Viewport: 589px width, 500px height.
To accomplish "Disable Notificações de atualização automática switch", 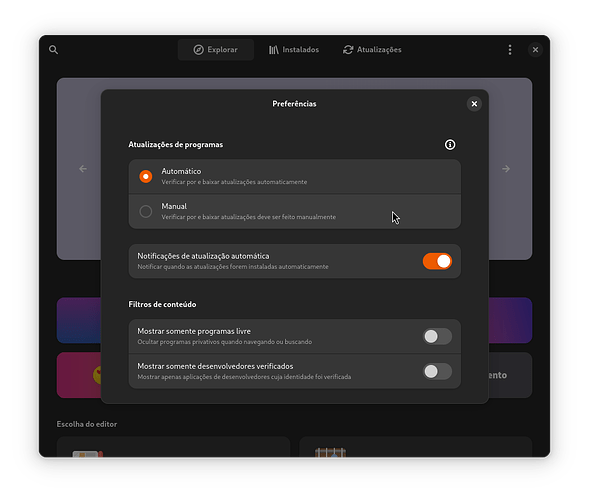I will tap(437, 261).
